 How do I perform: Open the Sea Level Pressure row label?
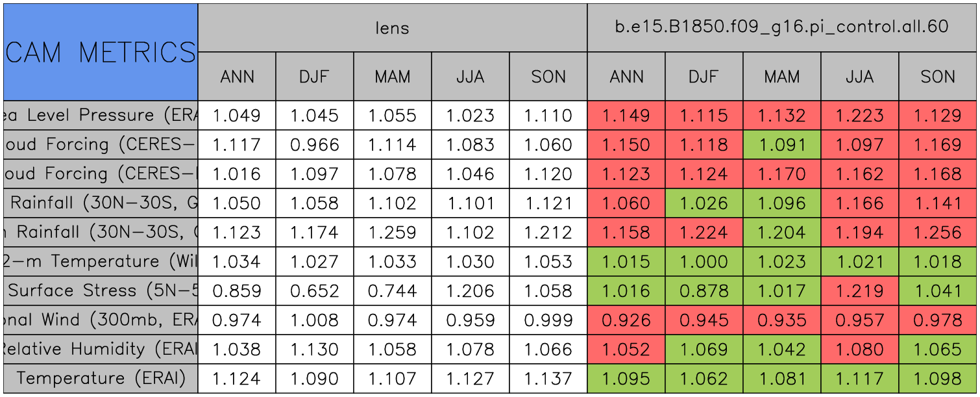point(101,116)
